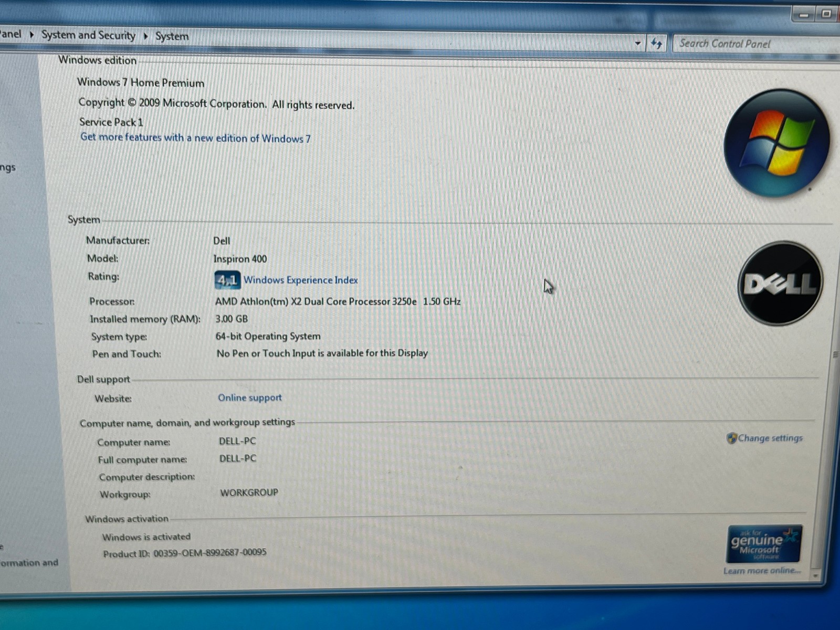Click 'Manufacturer:' label
The height and width of the screenshot is (630, 840).
click(118, 240)
